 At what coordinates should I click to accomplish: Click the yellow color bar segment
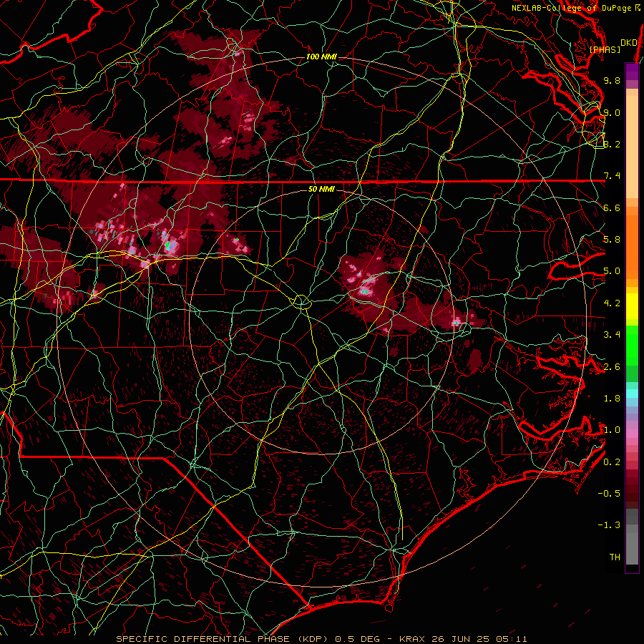632,306
